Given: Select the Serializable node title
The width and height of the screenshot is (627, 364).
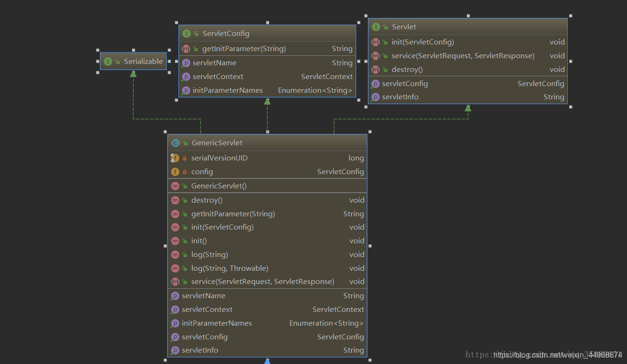Looking at the screenshot, I should coord(143,62).
